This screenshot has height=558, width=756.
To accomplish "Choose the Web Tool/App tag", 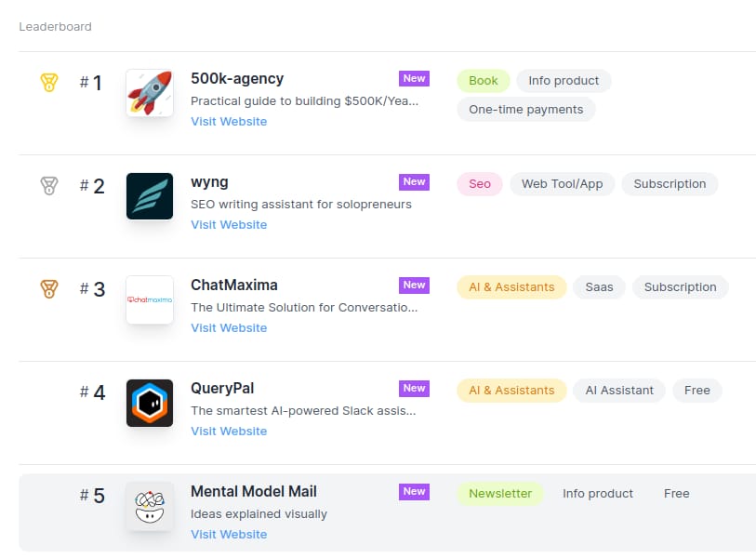I will 563,184.
